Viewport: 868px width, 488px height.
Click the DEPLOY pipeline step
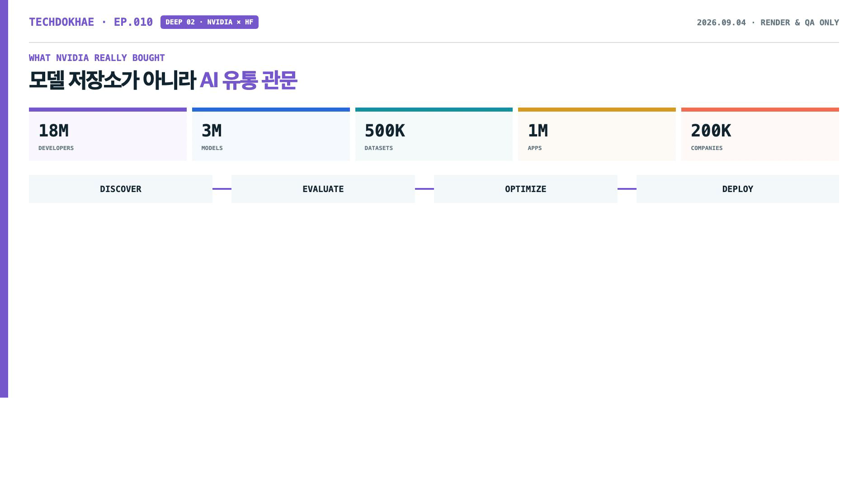click(x=738, y=189)
